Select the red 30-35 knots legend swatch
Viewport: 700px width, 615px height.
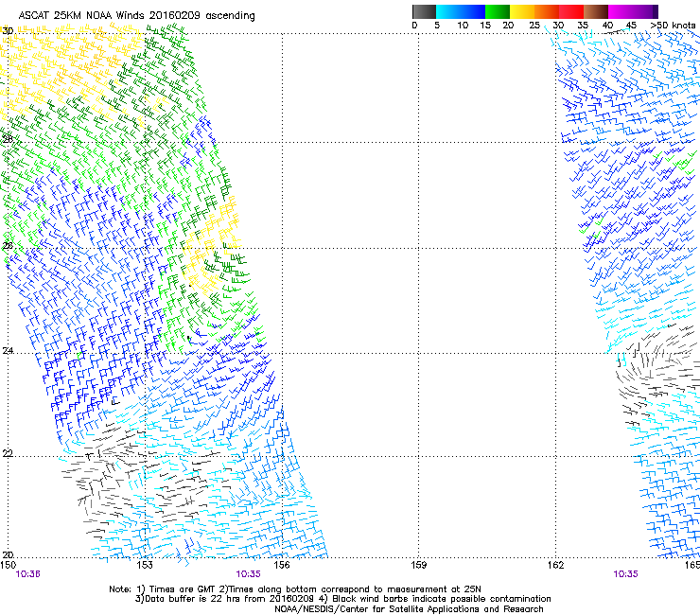571,11
